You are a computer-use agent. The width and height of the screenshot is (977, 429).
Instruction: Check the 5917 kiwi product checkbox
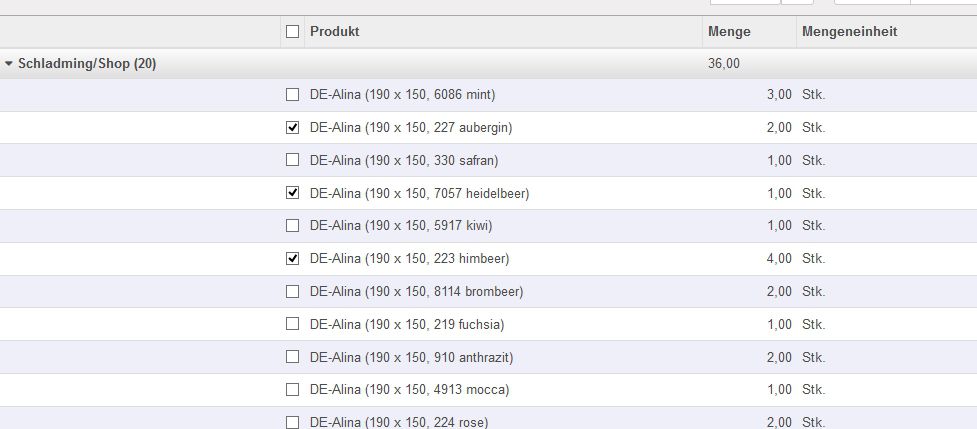tap(292, 226)
